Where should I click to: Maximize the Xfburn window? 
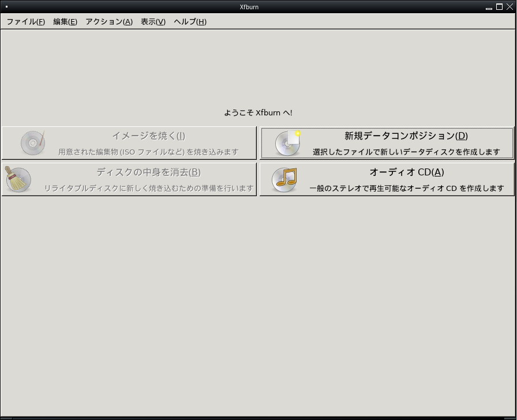point(500,7)
